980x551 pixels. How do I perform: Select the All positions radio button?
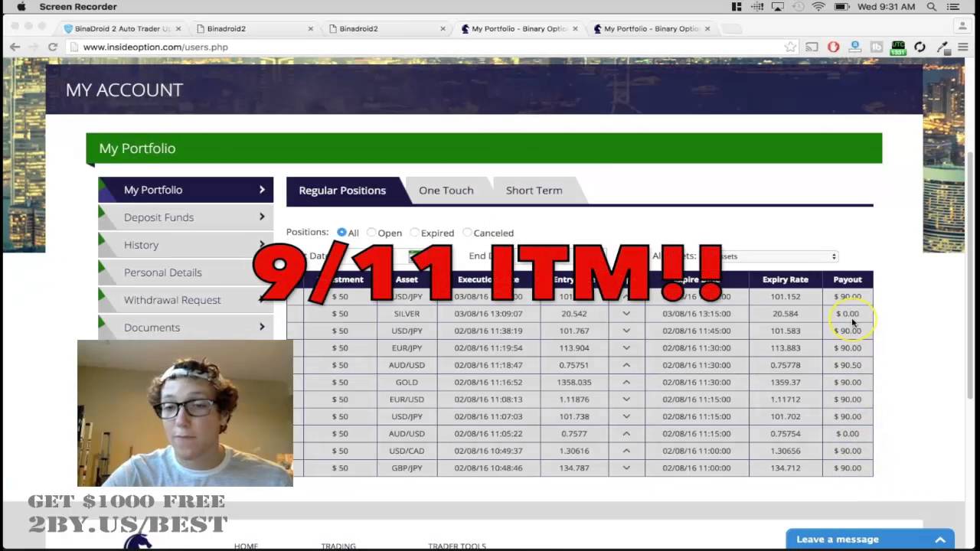click(341, 232)
